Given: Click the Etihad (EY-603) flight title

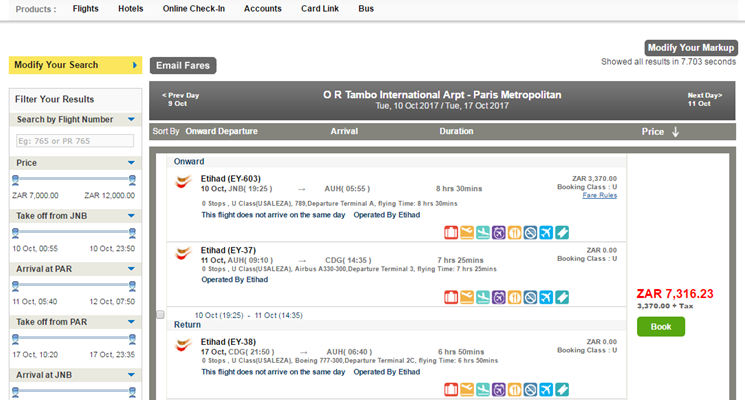Looking at the screenshot, I should 230,179.
